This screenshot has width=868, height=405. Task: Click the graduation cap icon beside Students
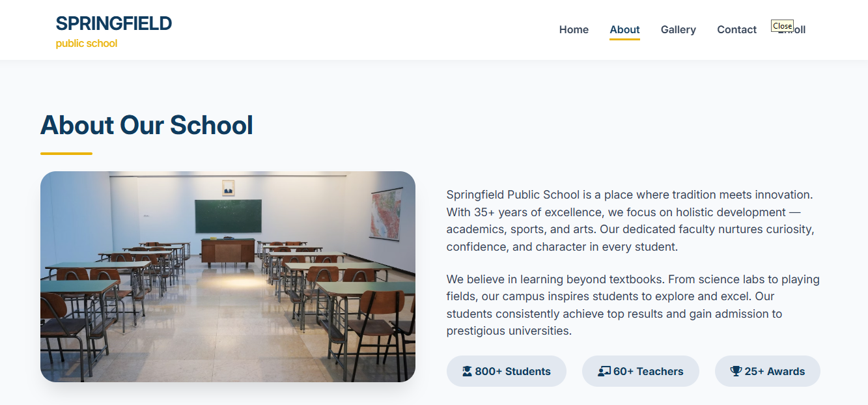coord(467,371)
